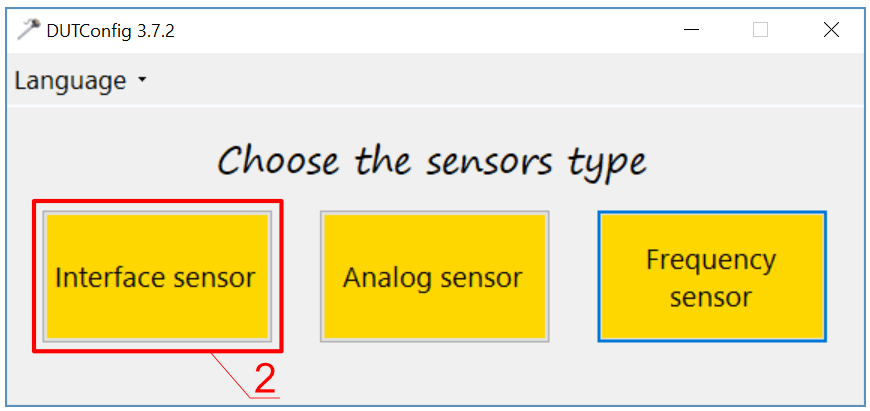Click the maximize window square icon
This screenshot has height=411, width=870.
(760, 30)
